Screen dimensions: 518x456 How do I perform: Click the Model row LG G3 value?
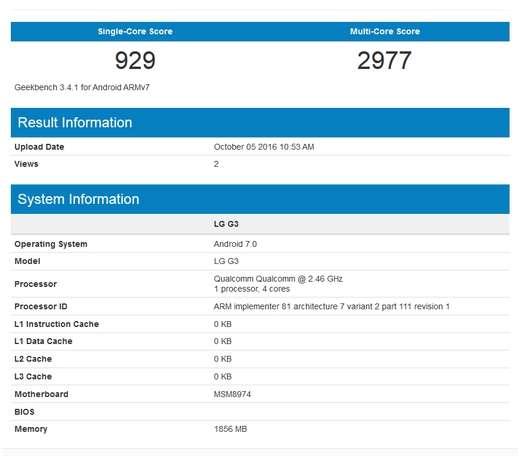click(226, 261)
